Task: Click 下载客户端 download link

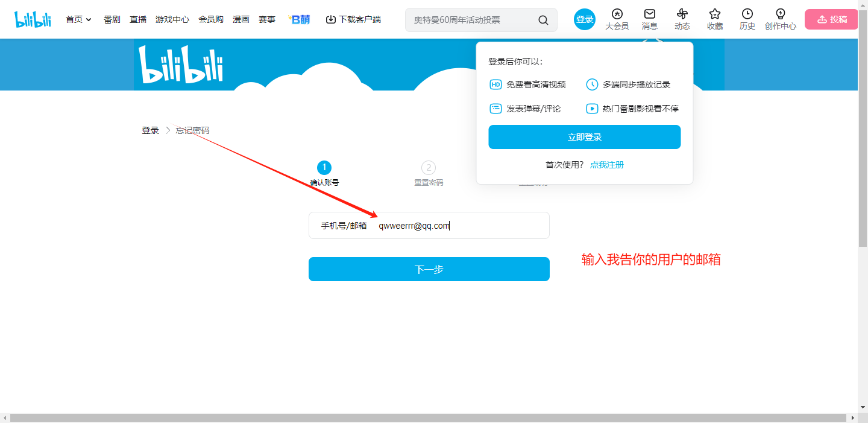Action: pos(353,19)
